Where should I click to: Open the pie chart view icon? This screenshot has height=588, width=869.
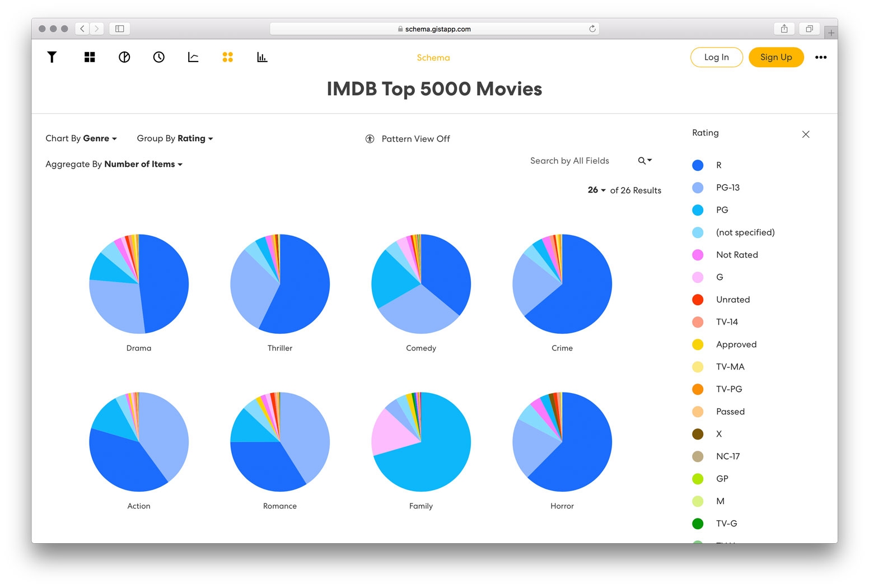124,57
